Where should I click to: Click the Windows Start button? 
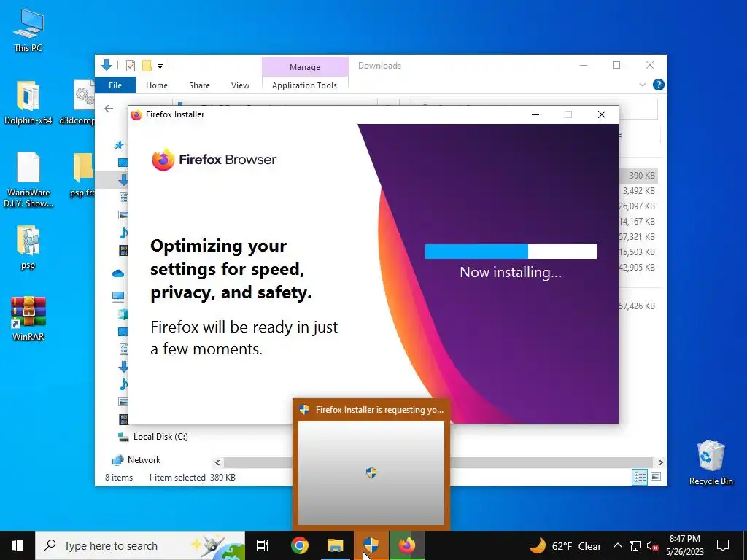point(18,545)
